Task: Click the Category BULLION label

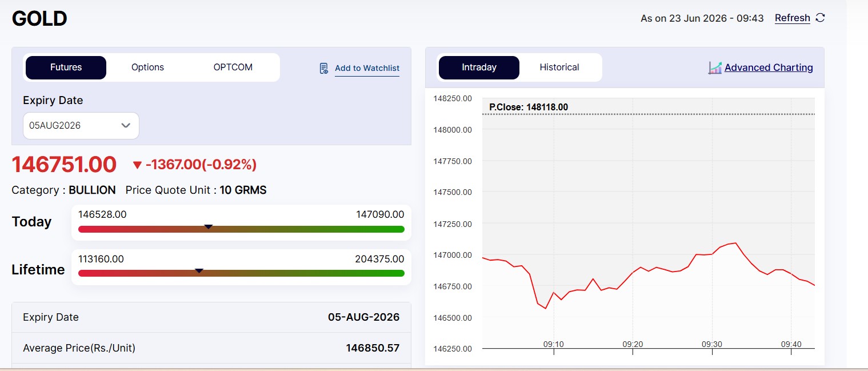Action: 63,190
